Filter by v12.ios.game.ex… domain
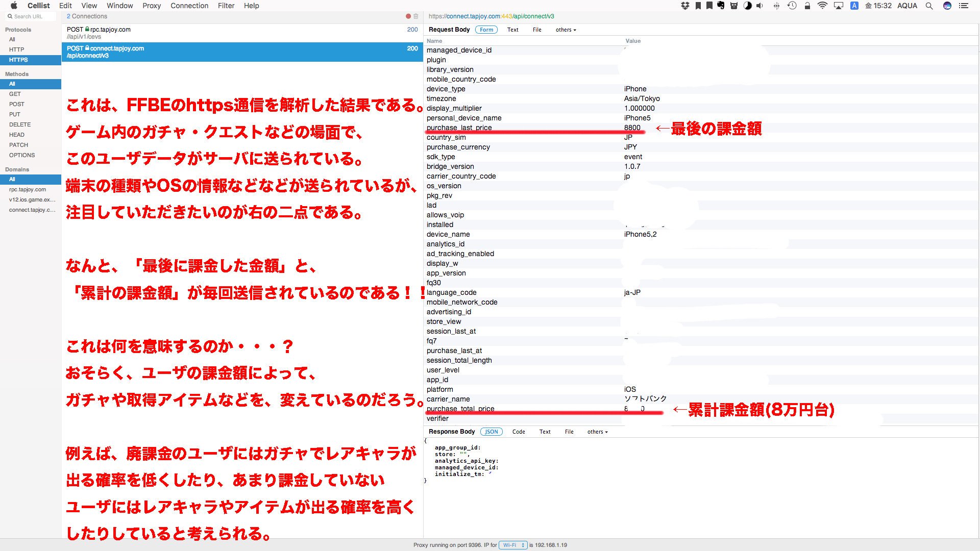 [x=31, y=199]
